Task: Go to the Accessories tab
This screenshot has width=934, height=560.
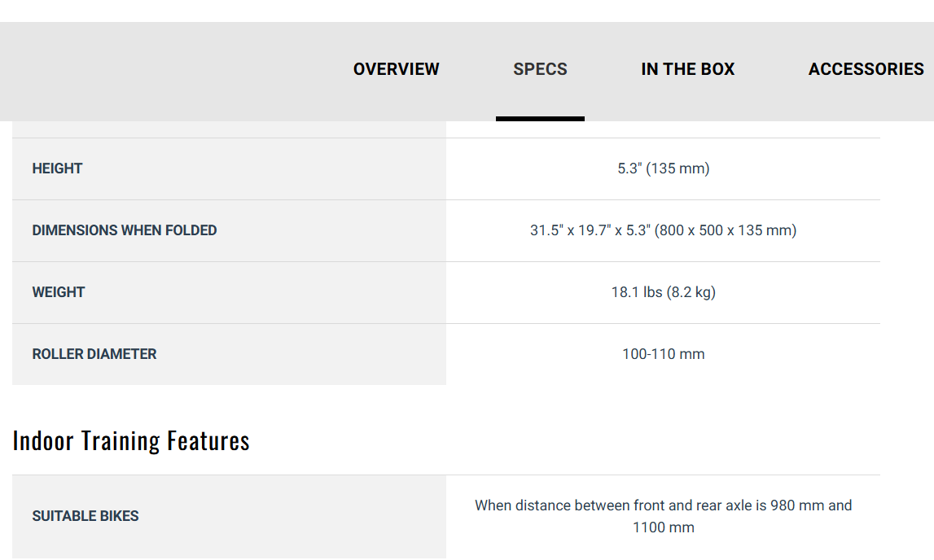Action: (x=866, y=69)
